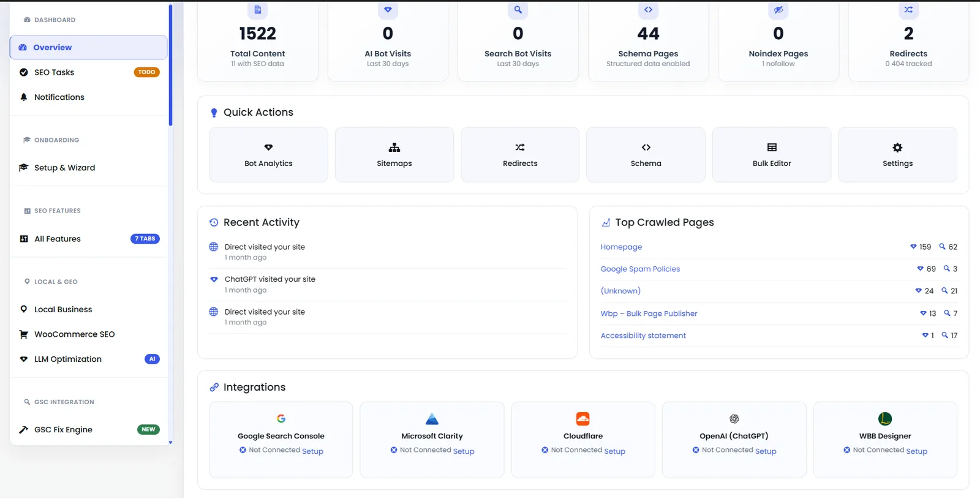Click the Recent Activity clock icon
The image size is (980, 499).
click(x=214, y=223)
